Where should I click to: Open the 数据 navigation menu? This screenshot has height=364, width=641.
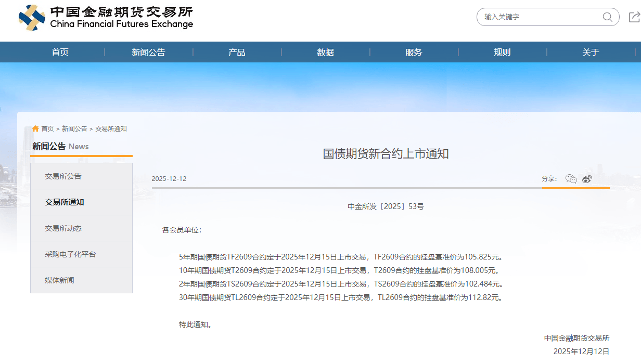(325, 52)
